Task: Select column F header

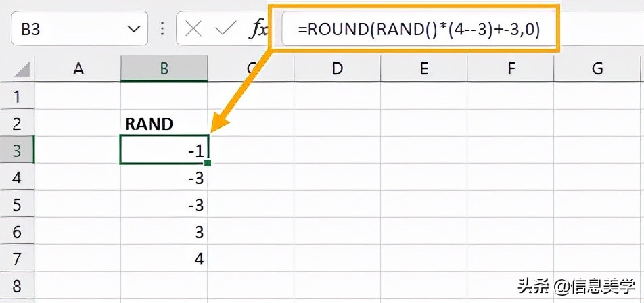Action: click(x=511, y=68)
